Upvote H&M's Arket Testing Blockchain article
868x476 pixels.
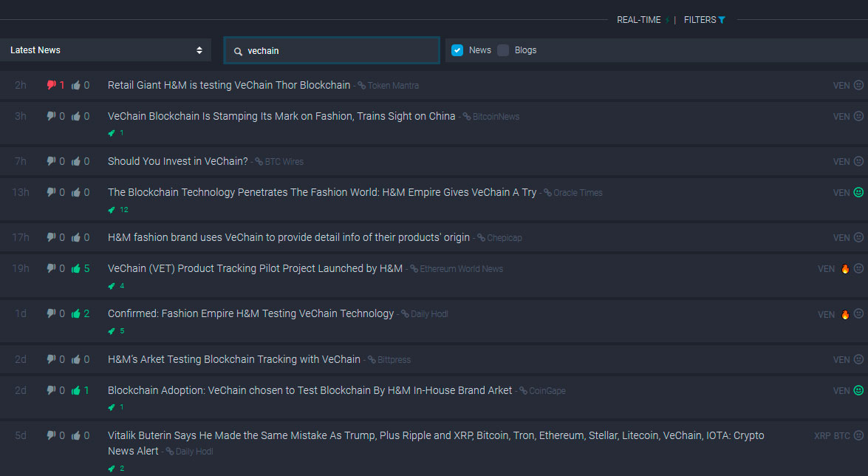pyautogui.click(x=76, y=359)
